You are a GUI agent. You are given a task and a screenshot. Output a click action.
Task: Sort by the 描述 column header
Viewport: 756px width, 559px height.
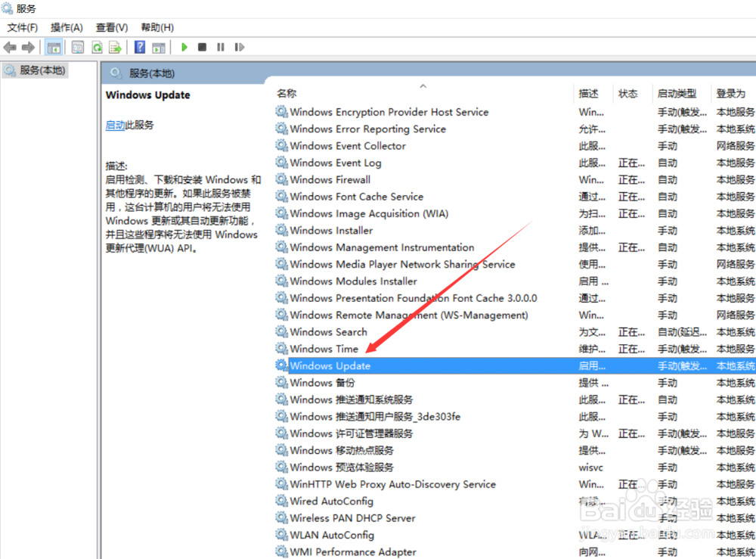[588, 93]
